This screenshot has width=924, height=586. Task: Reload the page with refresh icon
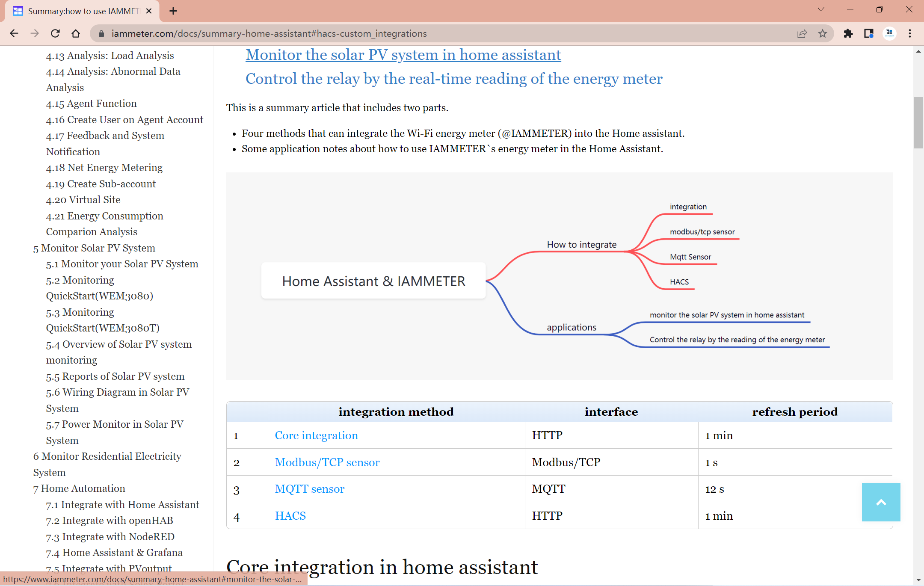pyautogui.click(x=55, y=33)
